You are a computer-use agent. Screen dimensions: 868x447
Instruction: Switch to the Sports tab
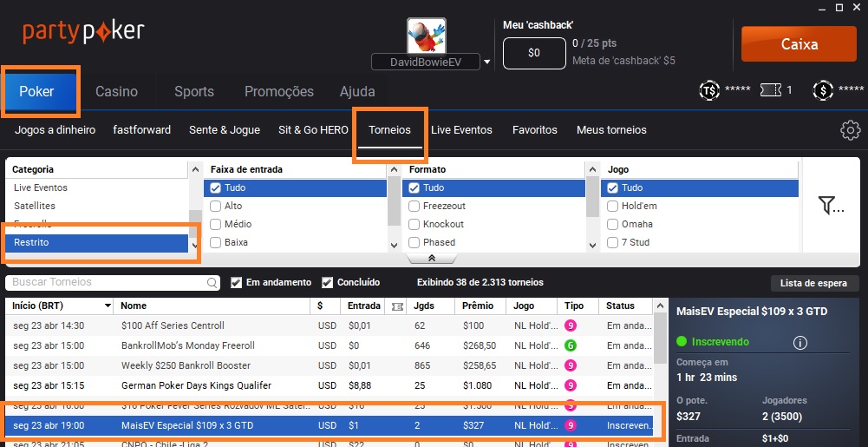[x=194, y=91]
